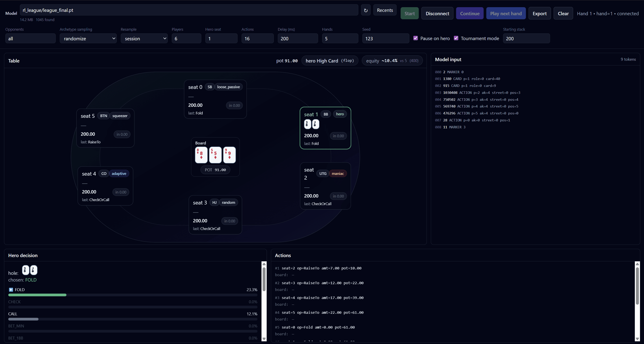Click the Seed input field
The height and width of the screenshot is (344, 644).
pyautogui.click(x=386, y=38)
